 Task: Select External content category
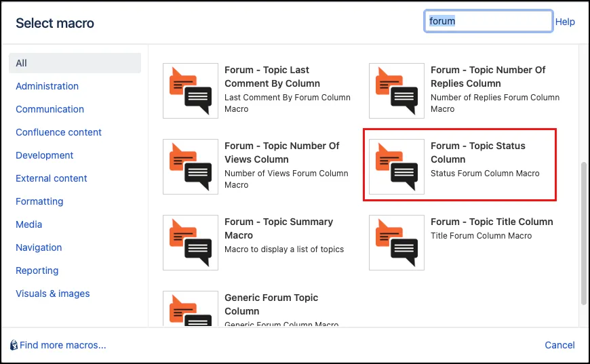[x=51, y=178]
